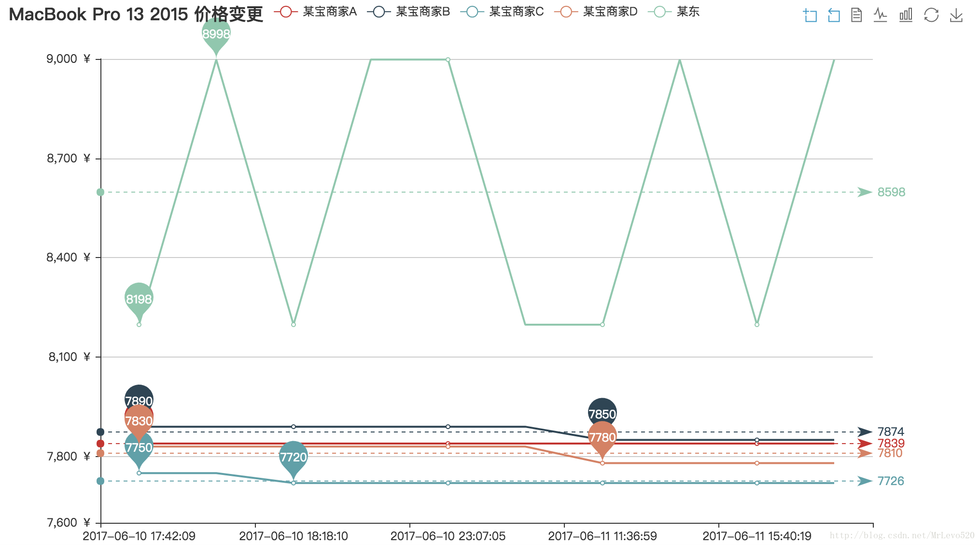Click the 8,700 ¥ y-axis label
Screen dimensions: 980x545
click(x=69, y=158)
